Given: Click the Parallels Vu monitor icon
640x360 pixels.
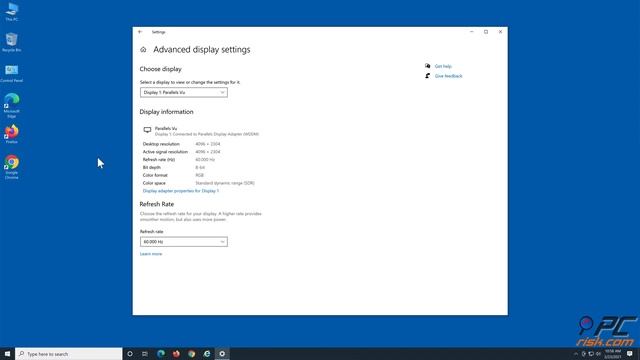Looking at the screenshot, I should click(147, 130).
